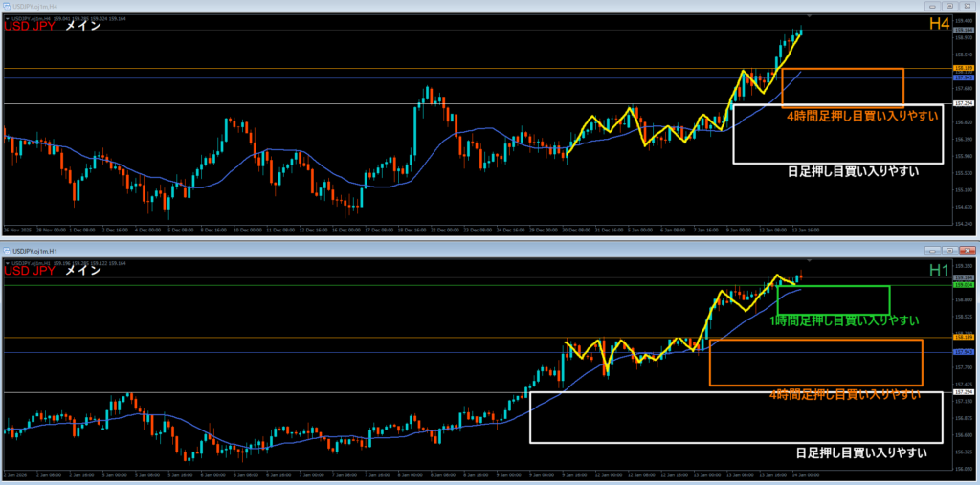Expand one-click trading arrow in H4 chart
This screenshot has height=485, width=980.
(x=7, y=19)
